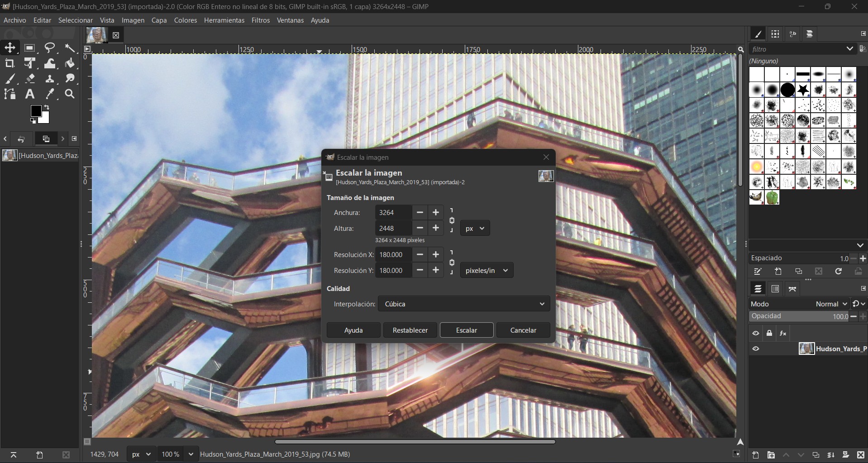Screen dimensions: 868x463
Task: Click the Escalar button
Action: point(466,330)
